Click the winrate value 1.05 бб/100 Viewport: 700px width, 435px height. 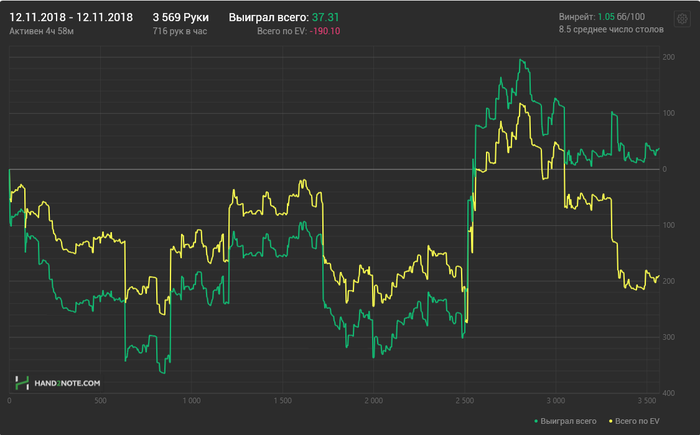tap(621, 17)
